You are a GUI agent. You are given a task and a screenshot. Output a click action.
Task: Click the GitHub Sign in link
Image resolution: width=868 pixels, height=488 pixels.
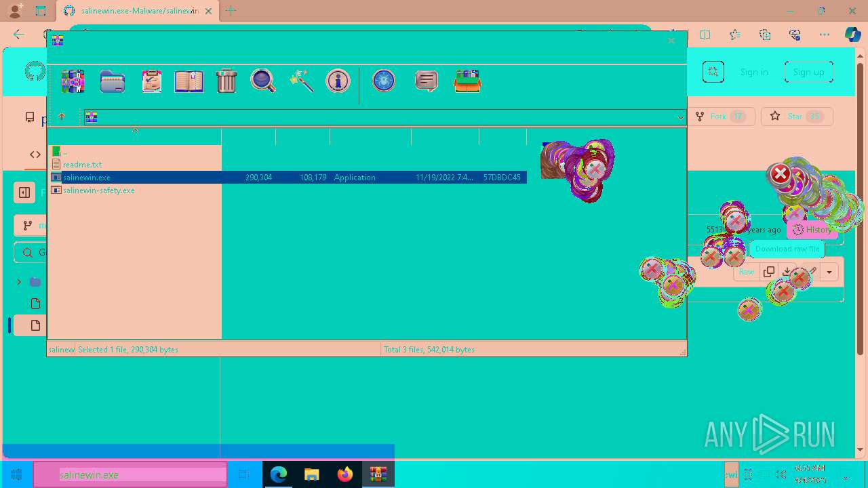[754, 72]
